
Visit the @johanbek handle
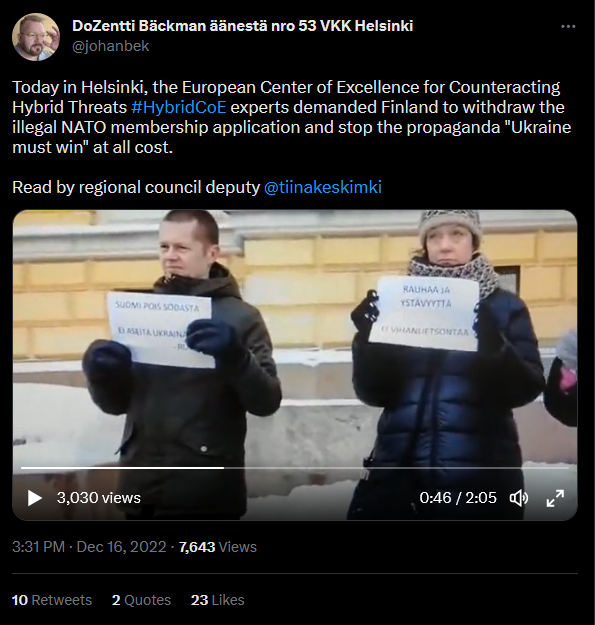pyautogui.click(x=110, y=46)
